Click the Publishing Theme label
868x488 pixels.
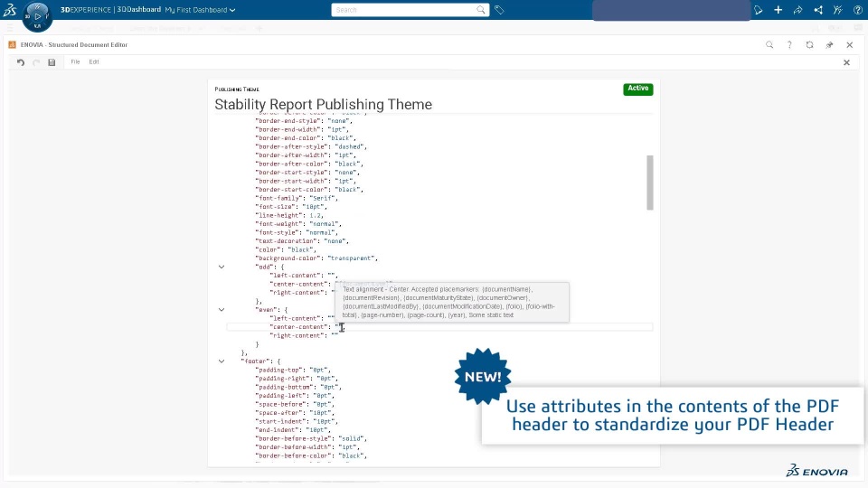point(237,89)
